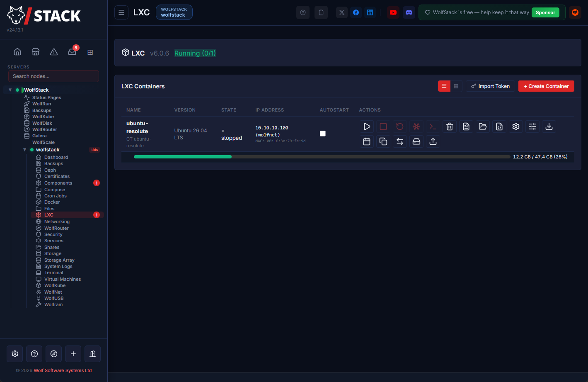This screenshot has height=382, width=588.
Task: Collapse the WolfStack cluster tree arrow
Action: coord(10,90)
